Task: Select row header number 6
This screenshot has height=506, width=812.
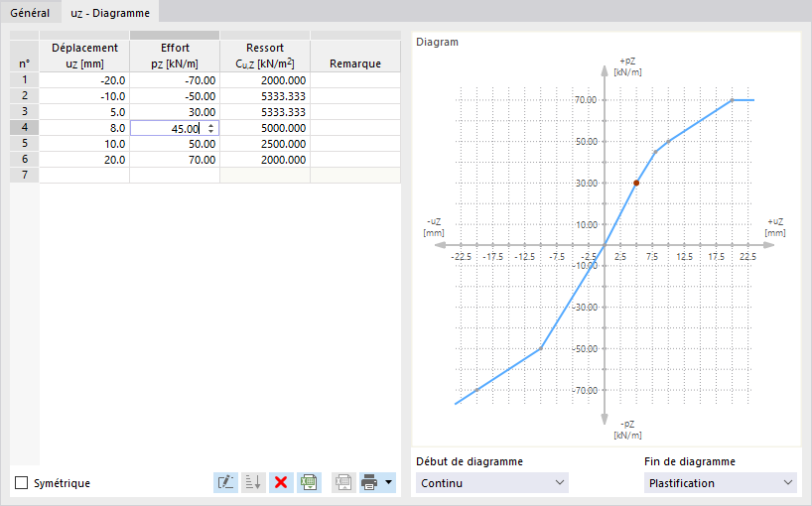Action: 25,160
